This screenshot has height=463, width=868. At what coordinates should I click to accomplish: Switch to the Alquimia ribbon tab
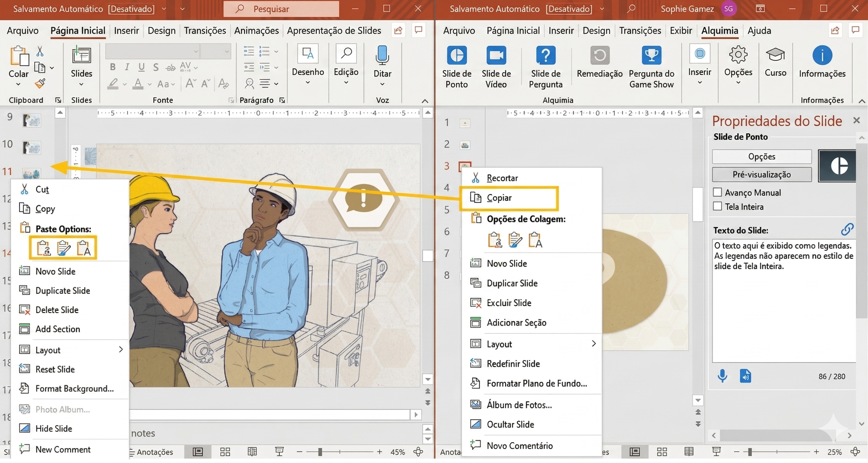(x=719, y=31)
